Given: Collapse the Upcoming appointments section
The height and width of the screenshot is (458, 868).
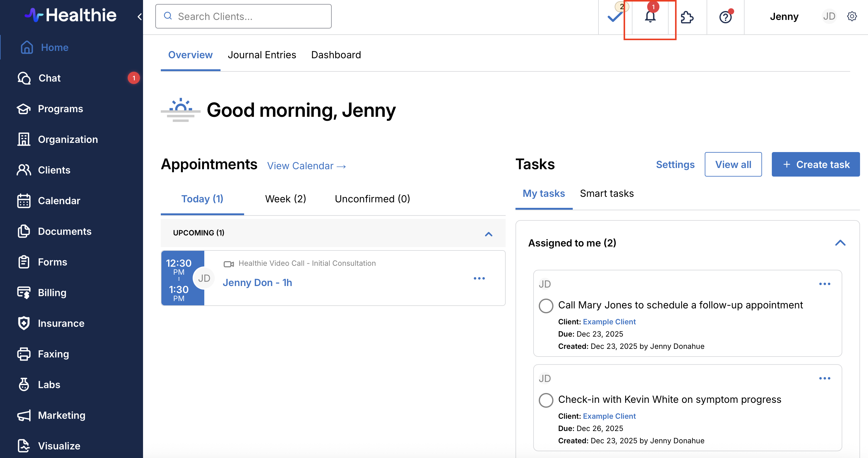Looking at the screenshot, I should tap(488, 234).
